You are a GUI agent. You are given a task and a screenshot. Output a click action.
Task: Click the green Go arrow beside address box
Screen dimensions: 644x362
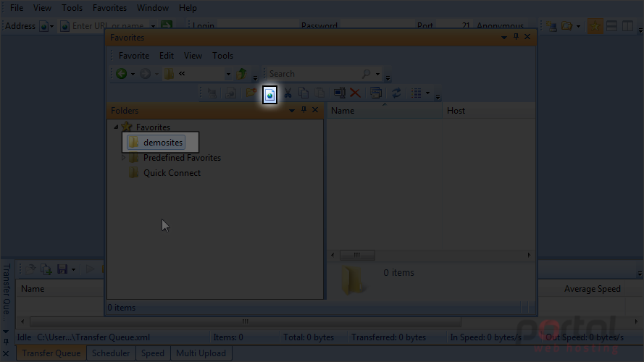click(167, 25)
